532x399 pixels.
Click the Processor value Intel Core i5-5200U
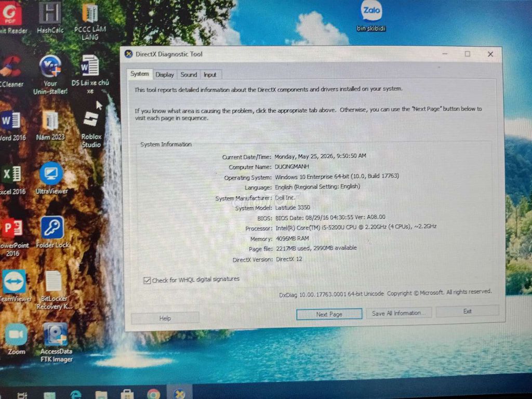[x=356, y=227]
